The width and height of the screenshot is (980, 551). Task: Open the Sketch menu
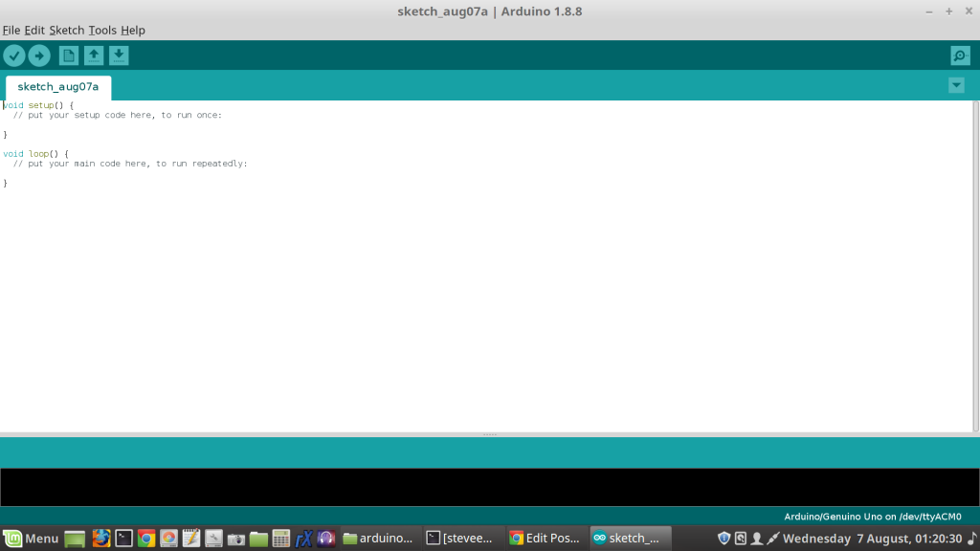66,30
